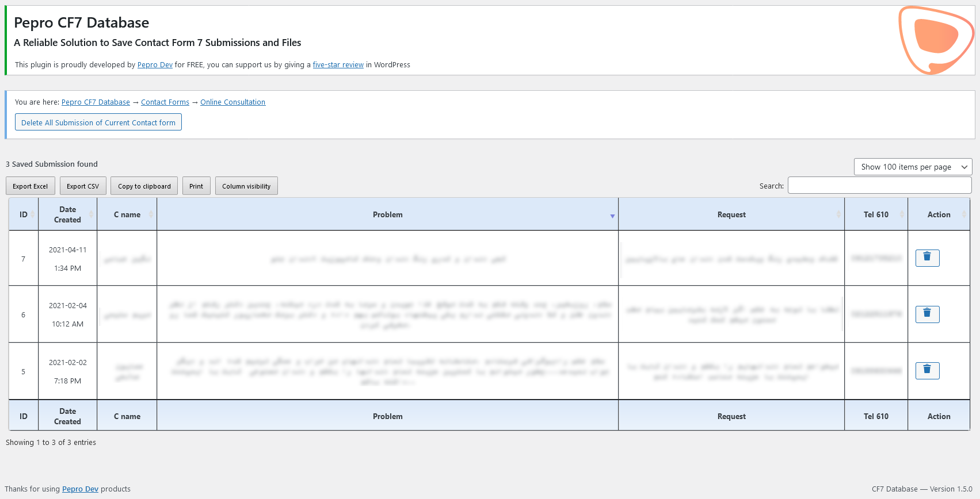Go to Contact Forms breadcrumb
Viewport: 980px width, 499px height.
point(165,102)
